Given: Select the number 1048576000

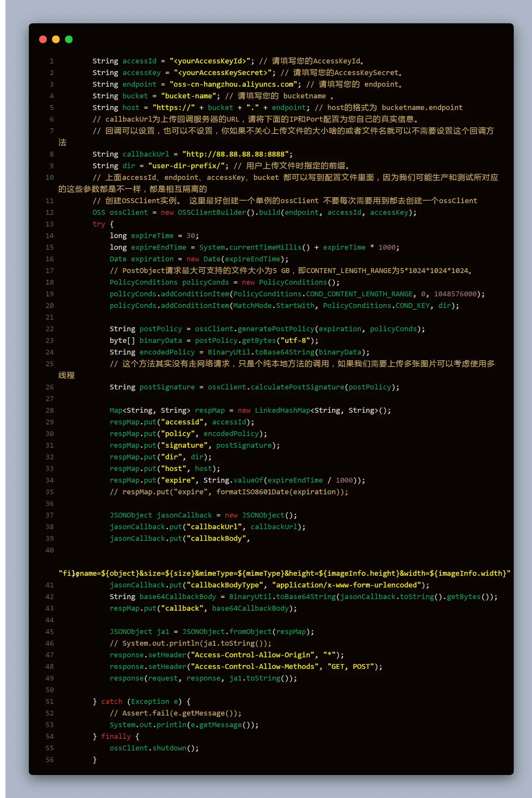Looking at the screenshot, I should [x=455, y=294].
